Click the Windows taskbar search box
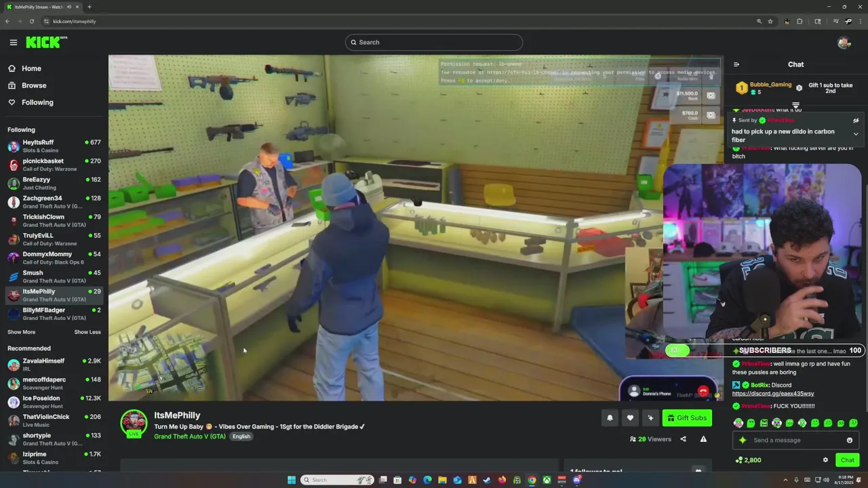Viewport: 868px width, 488px height. coord(338,480)
